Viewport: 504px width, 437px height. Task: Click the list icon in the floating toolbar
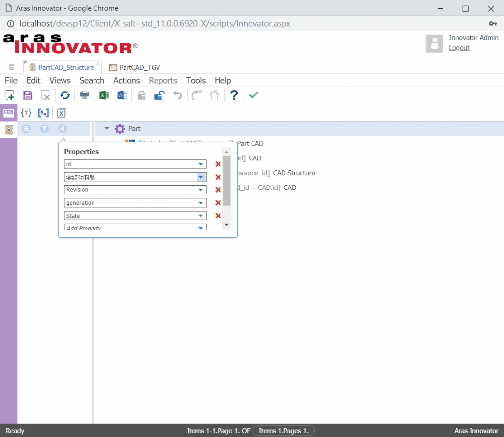coord(27,129)
